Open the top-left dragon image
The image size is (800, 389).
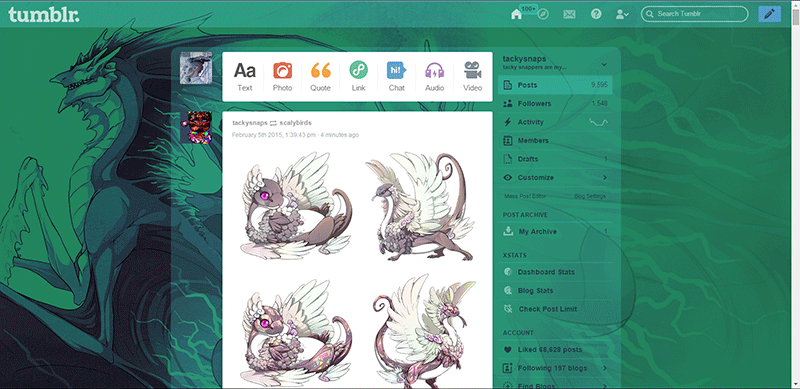coord(295,205)
